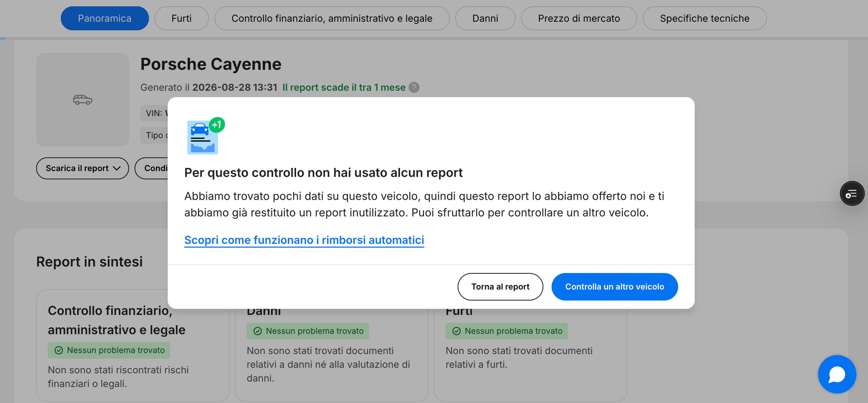Screen dimensions: 868x403
Task: Click Nessun problema trovato badge under Danni
Action: pyautogui.click(x=308, y=331)
